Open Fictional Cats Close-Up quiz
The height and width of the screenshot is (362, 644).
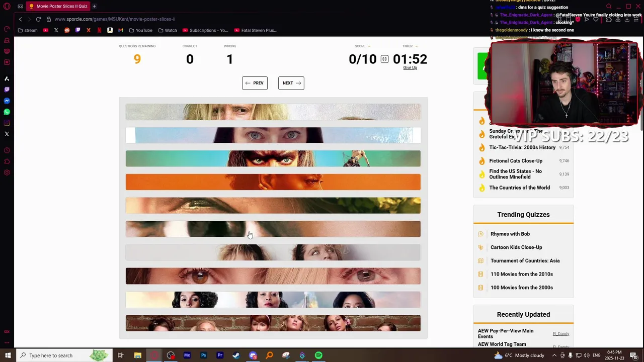(x=516, y=161)
